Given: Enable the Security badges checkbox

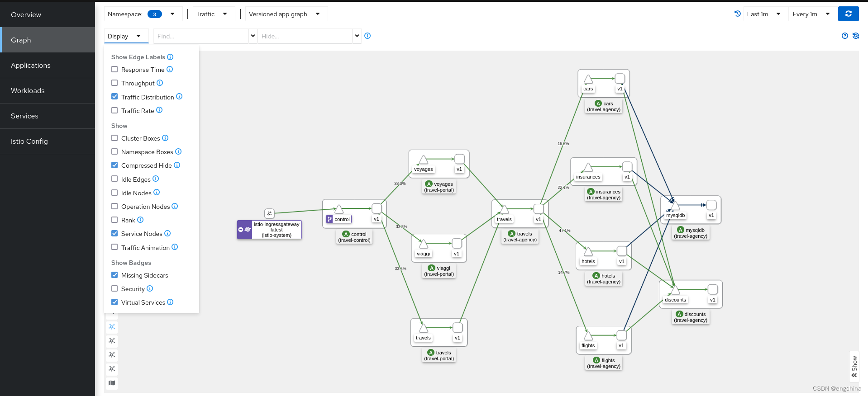Looking at the screenshot, I should tap(114, 288).
